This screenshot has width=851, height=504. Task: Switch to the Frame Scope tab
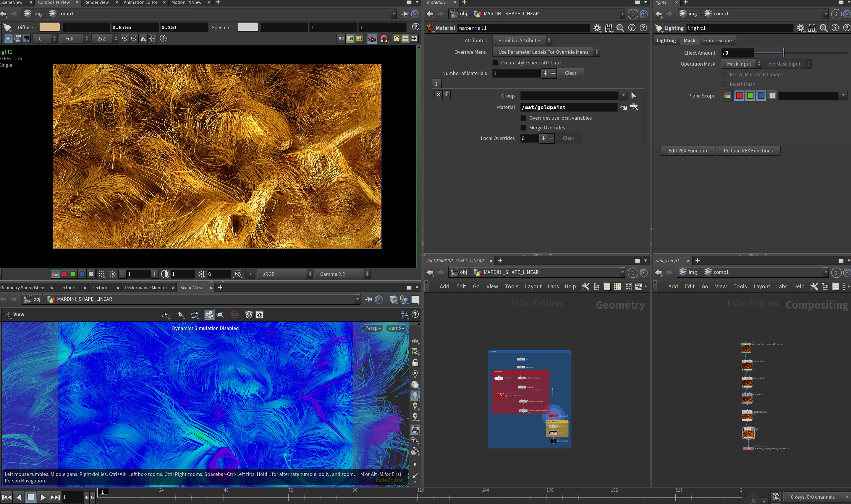717,40
